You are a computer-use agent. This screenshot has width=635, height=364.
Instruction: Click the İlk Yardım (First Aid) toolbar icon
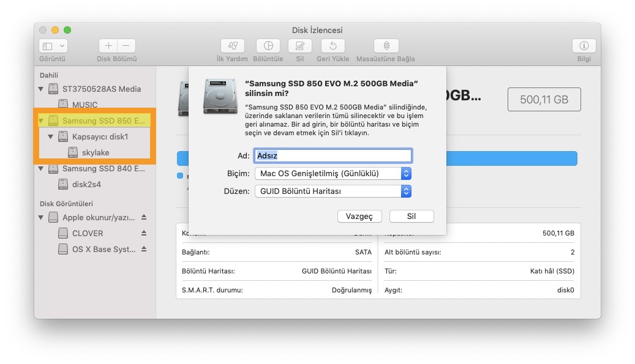[x=232, y=46]
